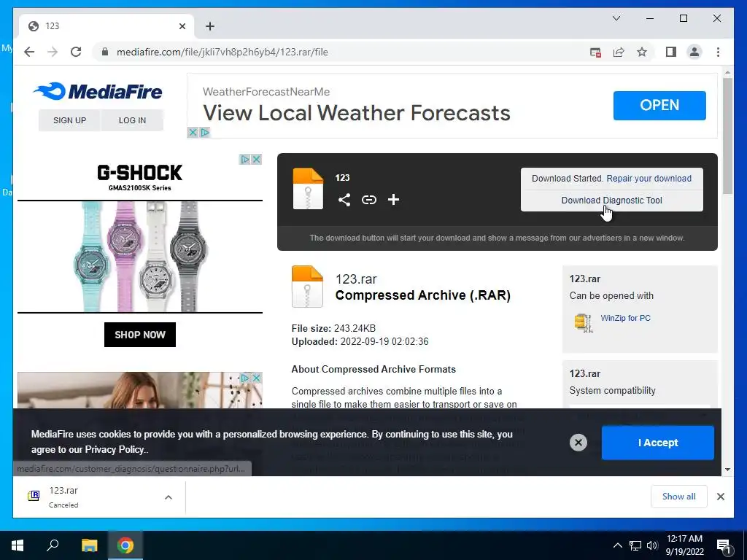Click 'About Compressed Archive Formats' heading
This screenshot has height=560, width=747.
pyautogui.click(x=373, y=369)
